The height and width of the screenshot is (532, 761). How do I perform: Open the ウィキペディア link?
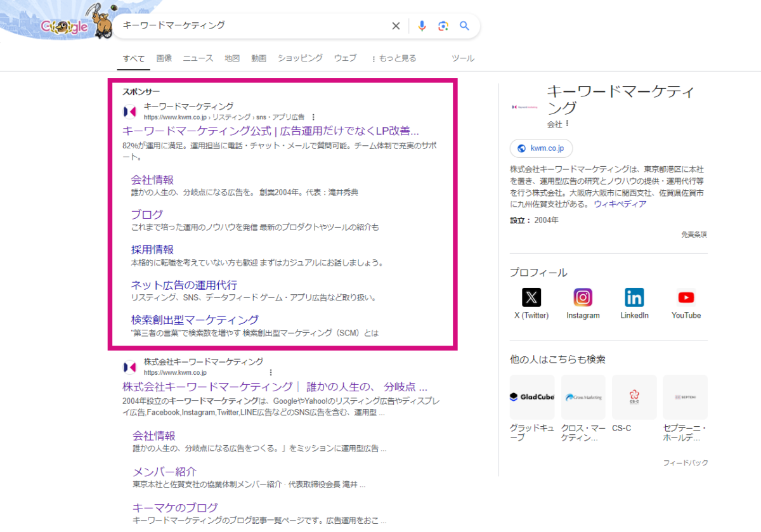pyautogui.click(x=620, y=204)
